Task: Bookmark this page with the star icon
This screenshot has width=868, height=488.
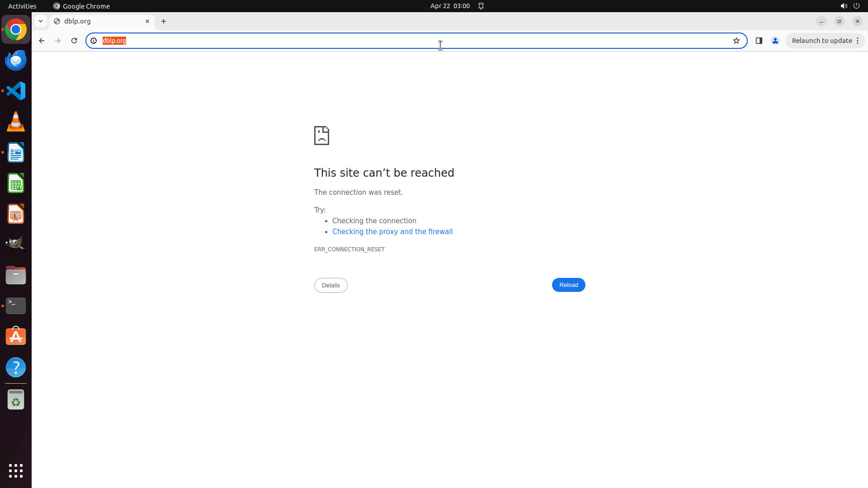Action: [736, 41]
